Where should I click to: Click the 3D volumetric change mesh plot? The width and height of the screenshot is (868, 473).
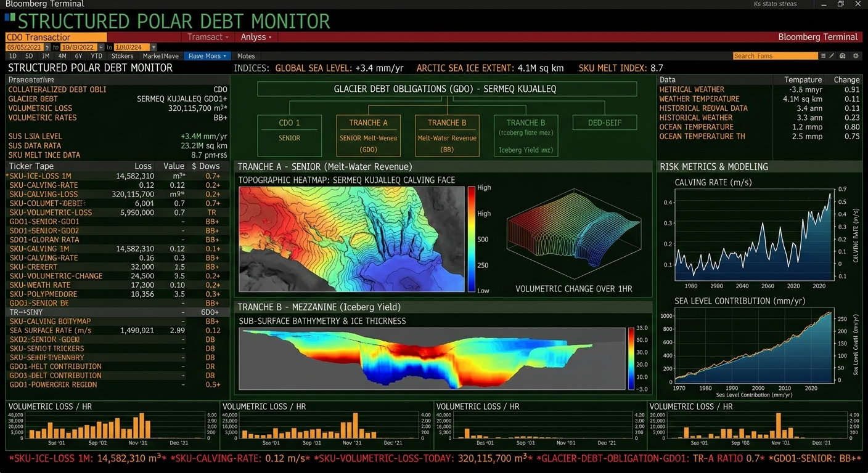(x=573, y=235)
